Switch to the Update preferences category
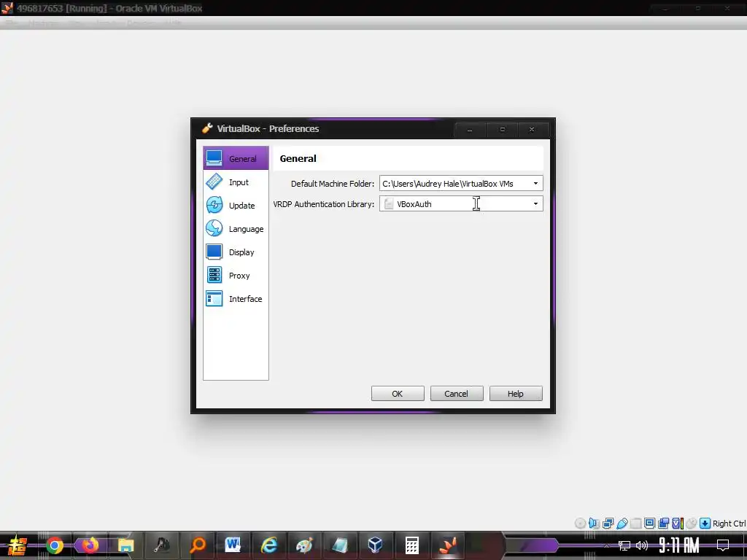 236,205
